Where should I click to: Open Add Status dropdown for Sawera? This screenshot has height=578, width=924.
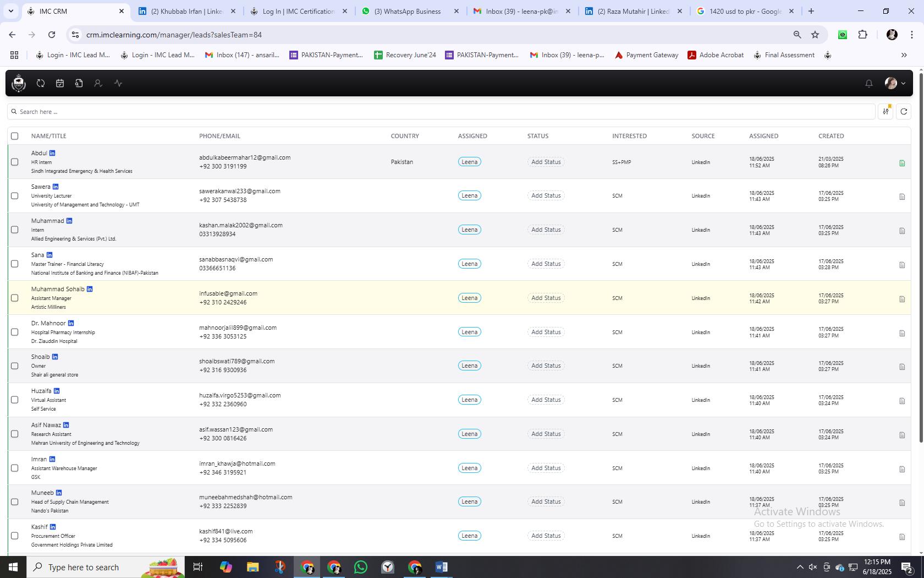(546, 195)
